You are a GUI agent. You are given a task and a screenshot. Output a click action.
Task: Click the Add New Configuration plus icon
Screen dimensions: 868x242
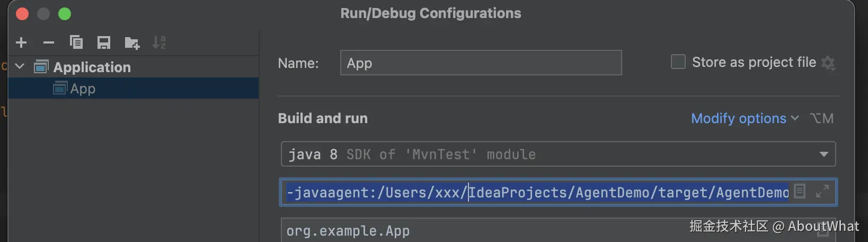(x=21, y=42)
